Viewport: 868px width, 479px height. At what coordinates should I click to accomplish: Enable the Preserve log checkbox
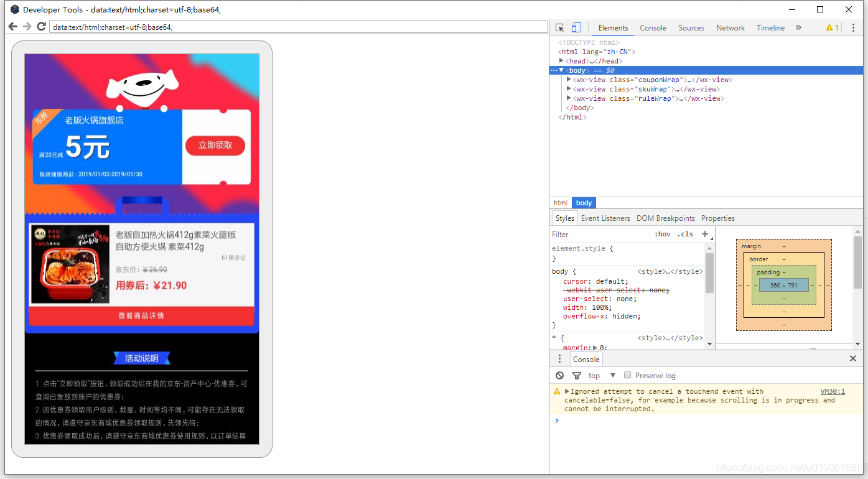pyautogui.click(x=628, y=375)
